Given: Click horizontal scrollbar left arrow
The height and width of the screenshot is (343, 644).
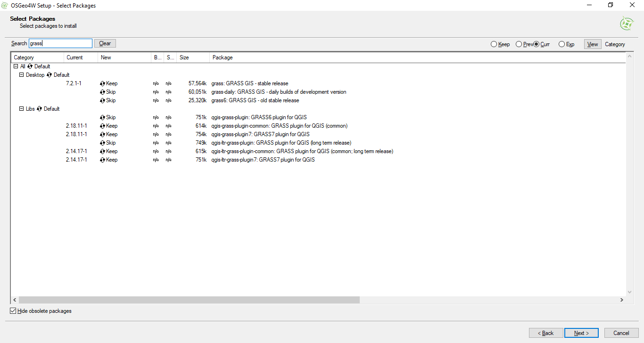Looking at the screenshot, I should [15, 300].
